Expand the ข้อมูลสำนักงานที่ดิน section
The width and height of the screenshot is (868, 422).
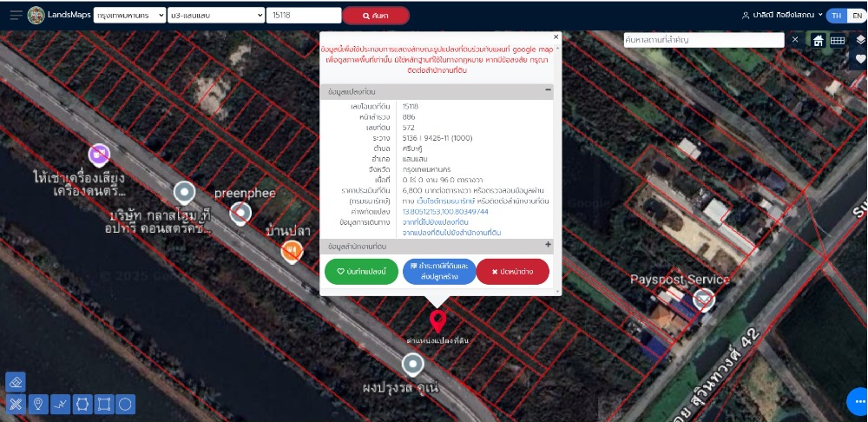pyautogui.click(x=548, y=246)
